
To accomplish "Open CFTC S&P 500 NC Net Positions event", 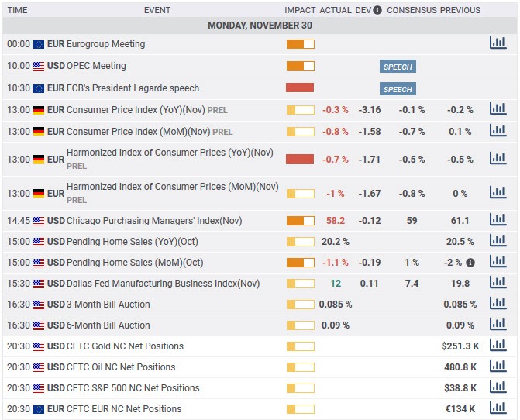I will 133,388.
